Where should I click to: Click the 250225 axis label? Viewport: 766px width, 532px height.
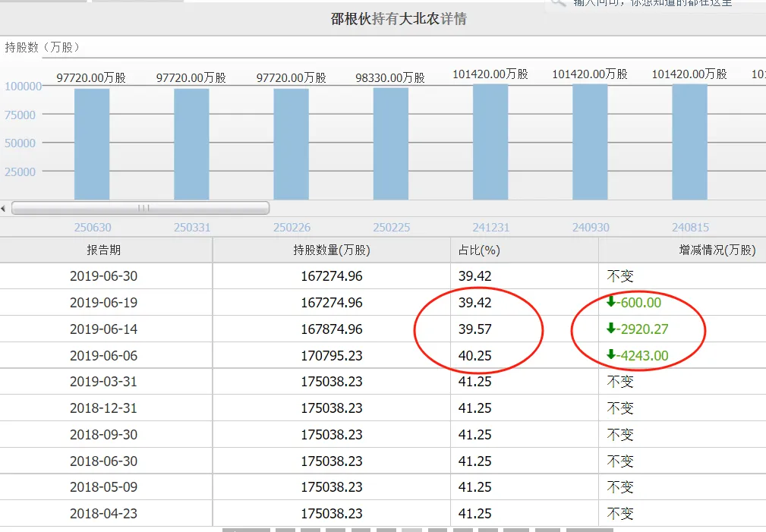click(x=391, y=227)
